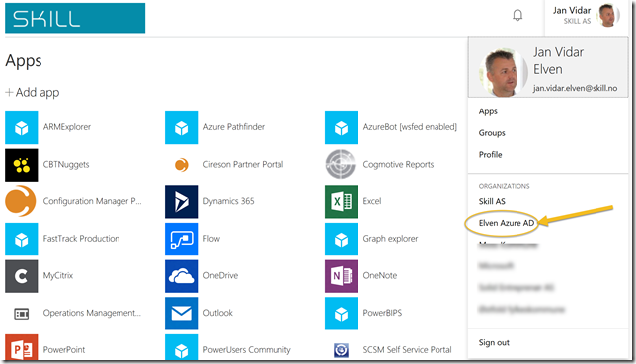Click the MyCitrix label
636x364 pixels.
pos(58,275)
